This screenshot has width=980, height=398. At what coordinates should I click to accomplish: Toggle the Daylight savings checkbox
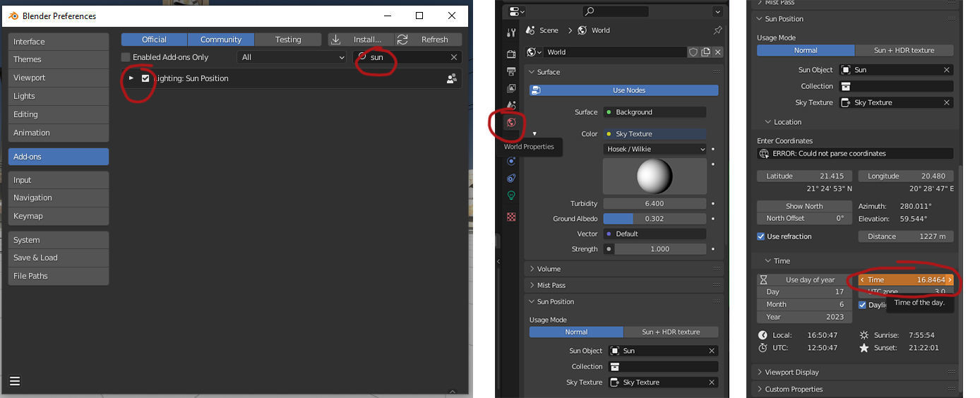[x=862, y=305]
